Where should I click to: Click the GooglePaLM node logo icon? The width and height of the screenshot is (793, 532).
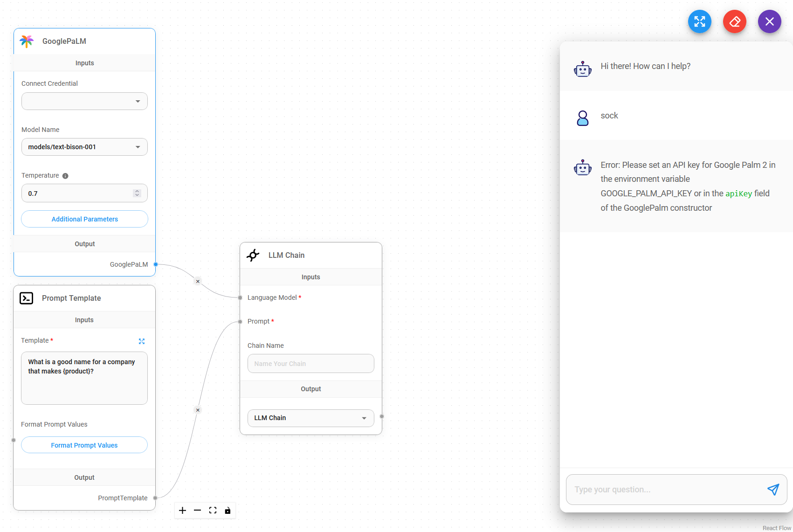pos(27,41)
